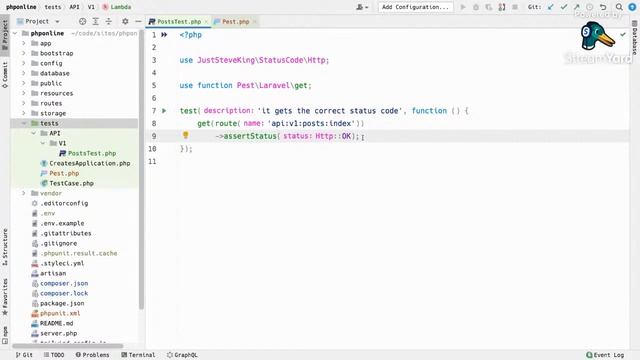Click tests in the breadcrumb bar
The width and height of the screenshot is (640, 360).
[x=53, y=7]
